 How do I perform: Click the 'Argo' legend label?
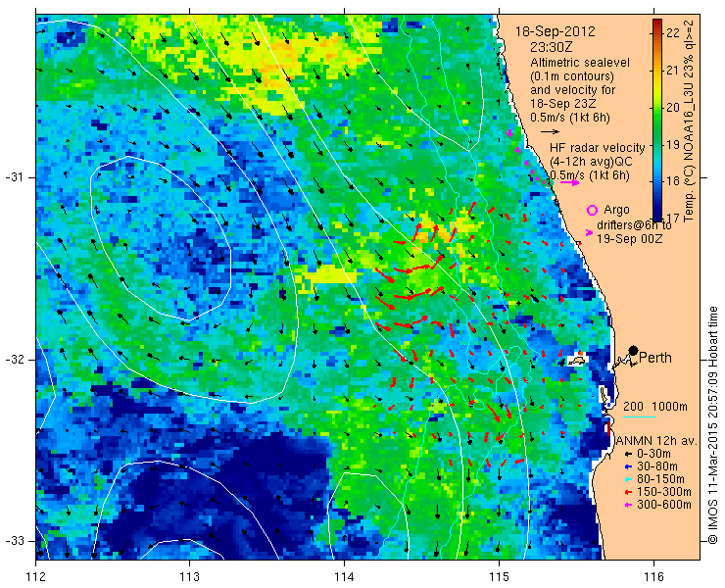(x=616, y=210)
